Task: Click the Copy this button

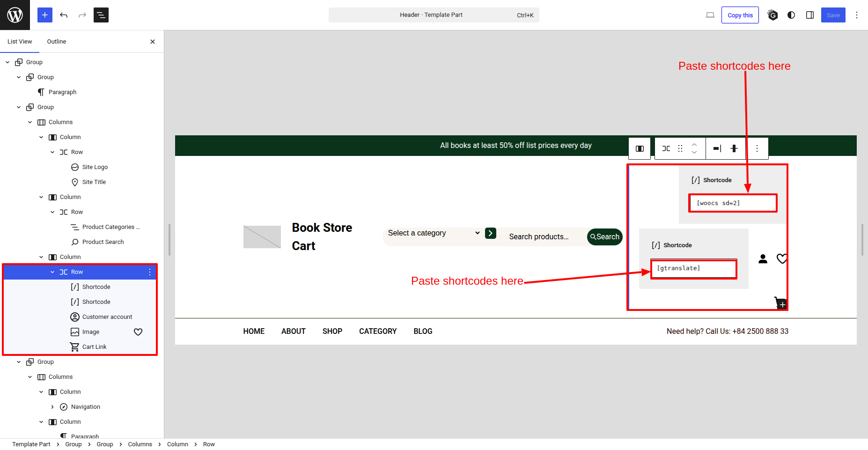Action: coord(740,15)
